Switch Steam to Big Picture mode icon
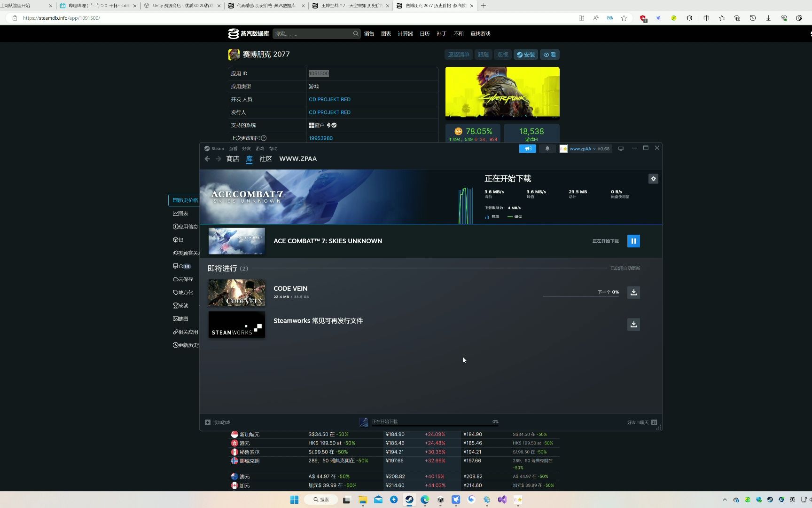The image size is (812, 508). click(x=621, y=149)
